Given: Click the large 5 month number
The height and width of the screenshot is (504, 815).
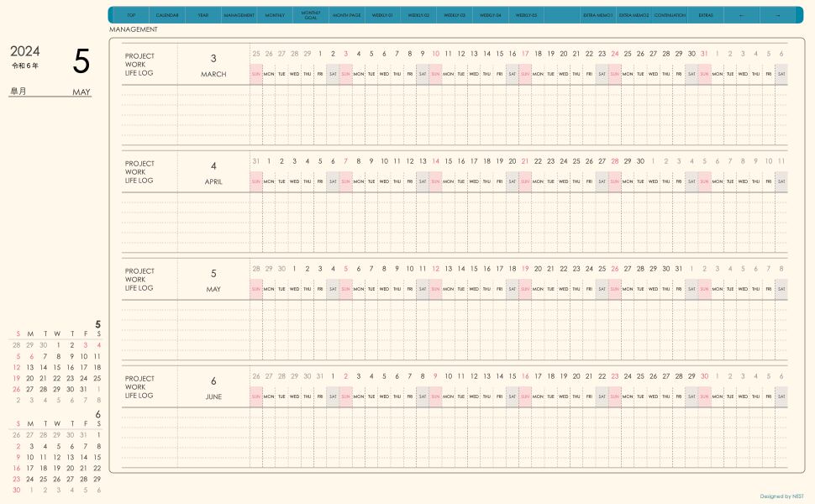Looking at the screenshot, I should tap(81, 61).
